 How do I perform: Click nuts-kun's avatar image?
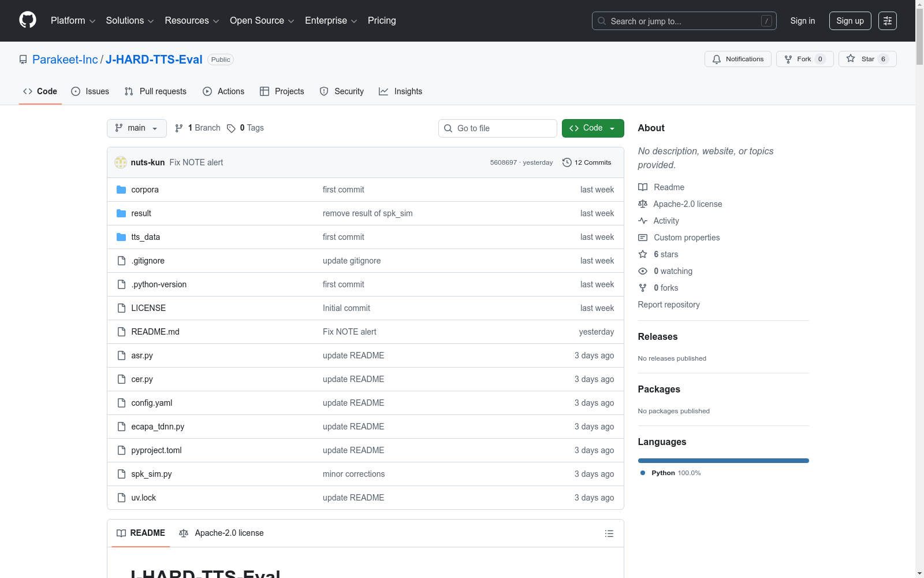point(121,162)
